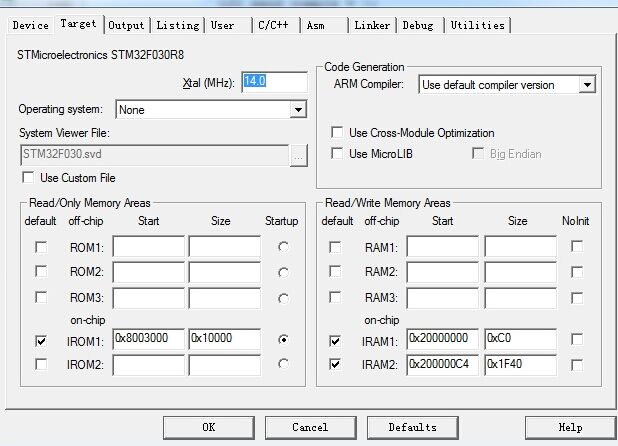Select the Target tab
This screenshot has width=618, height=446.
pyautogui.click(x=78, y=24)
